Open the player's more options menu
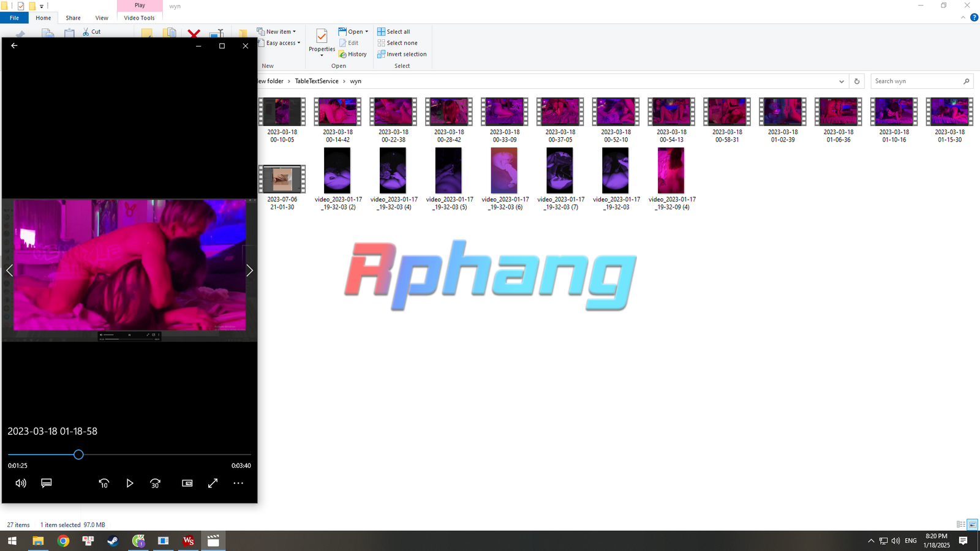980x551 pixels. point(238,483)
